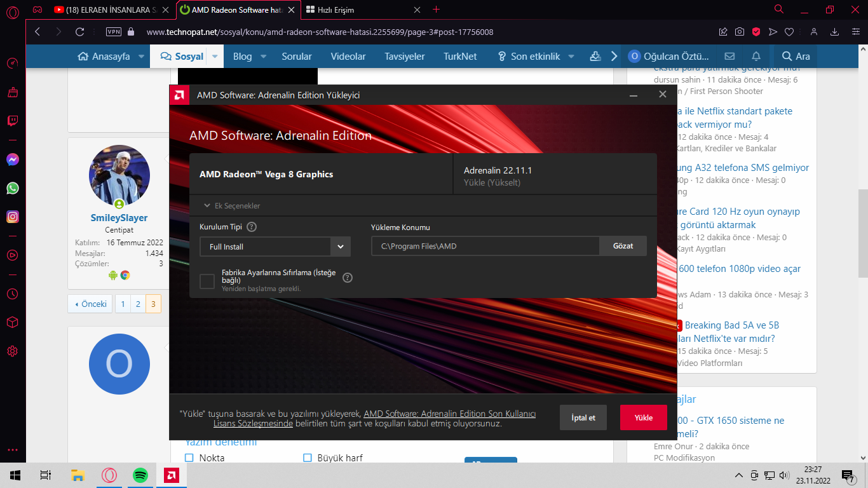Open the Videolar menu item

pos(348,56)
